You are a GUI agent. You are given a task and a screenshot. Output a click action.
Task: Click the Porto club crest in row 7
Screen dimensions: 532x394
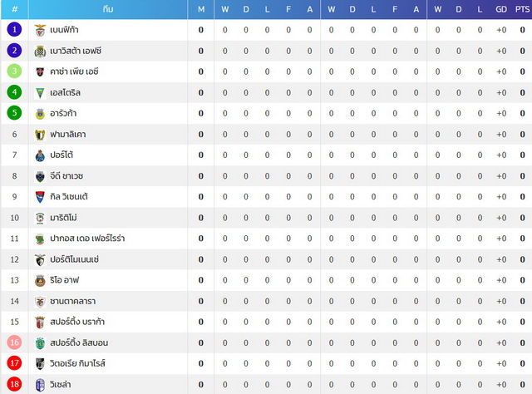coord(40,155)
